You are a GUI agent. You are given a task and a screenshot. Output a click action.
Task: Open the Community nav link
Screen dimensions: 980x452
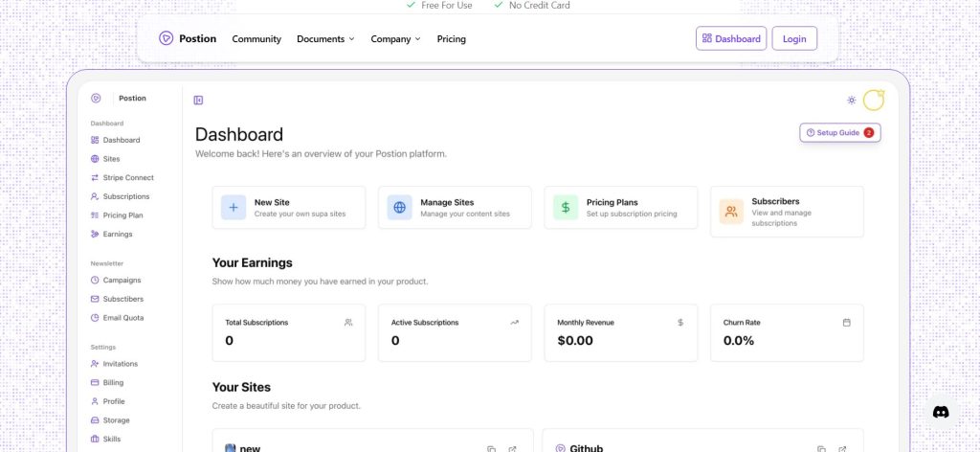(256, 38)
